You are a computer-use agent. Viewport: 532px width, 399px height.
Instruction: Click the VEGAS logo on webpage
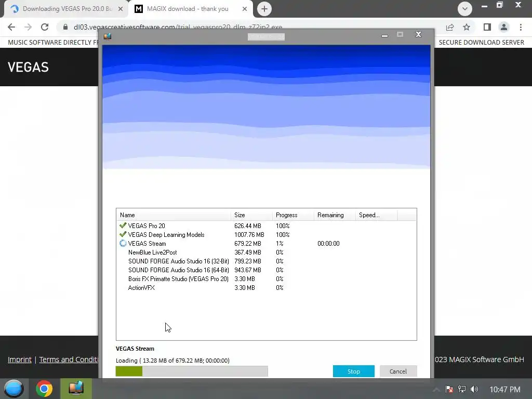tap(28, 67)
